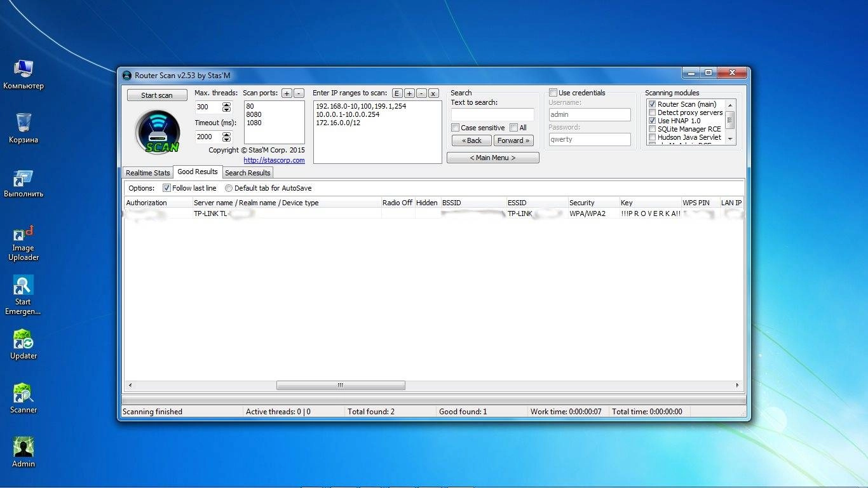Viewport: 868px width, 488px height.
Task: Click the « Back search button
Action: tap(471, 140)
